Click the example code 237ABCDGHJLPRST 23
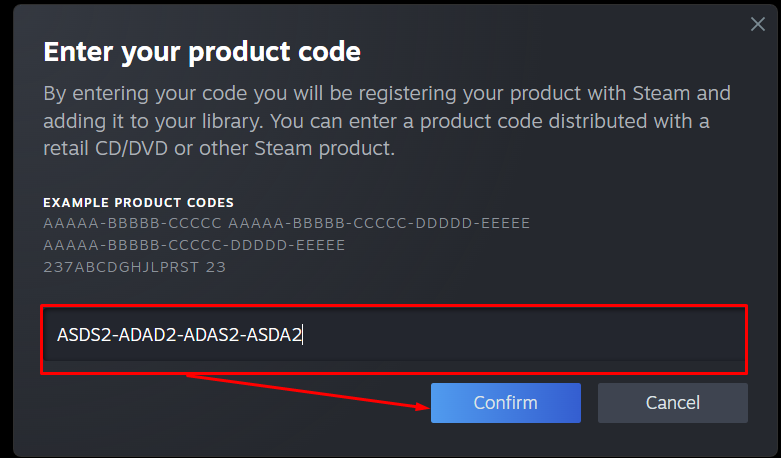 (x=135, y=267)
